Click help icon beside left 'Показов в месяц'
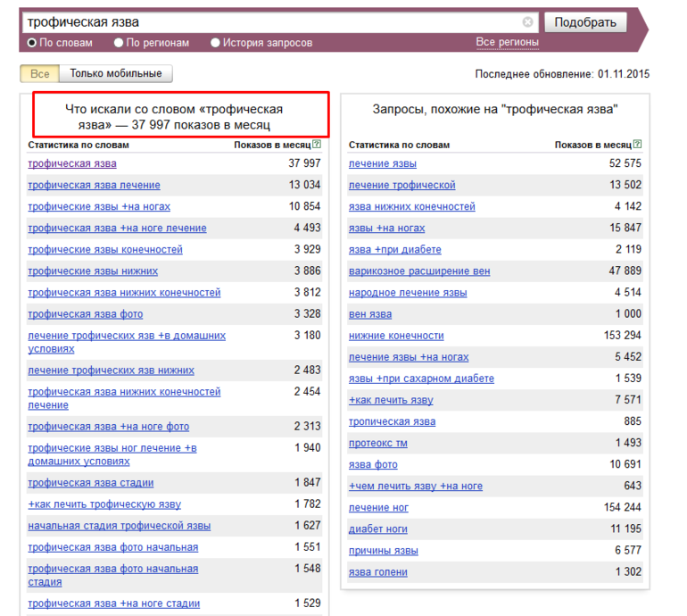Viewport: 687px width, 616px height. pyautogui.click(x=316, y=145)
